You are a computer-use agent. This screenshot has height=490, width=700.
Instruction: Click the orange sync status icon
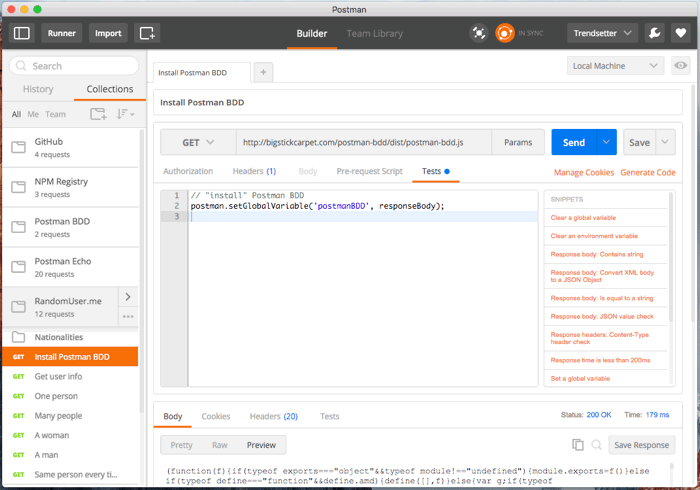click(x=505, y=33)
